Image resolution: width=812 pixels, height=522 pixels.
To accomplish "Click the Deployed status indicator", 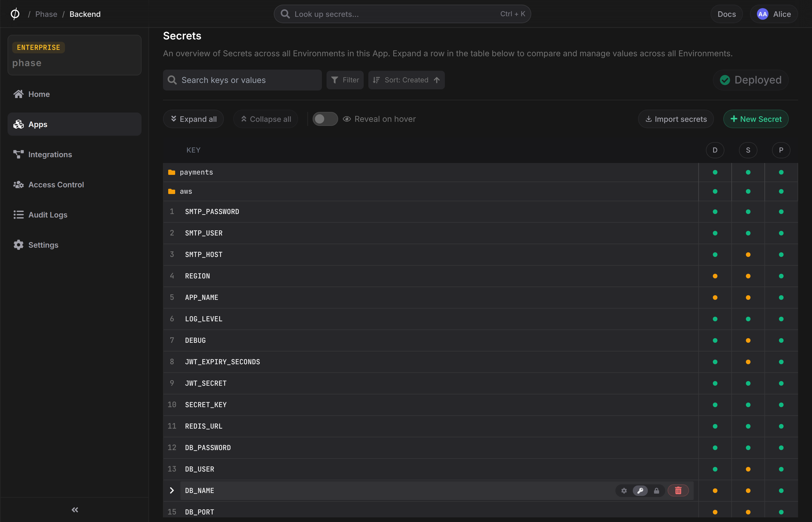I will (x=751, y=80).
